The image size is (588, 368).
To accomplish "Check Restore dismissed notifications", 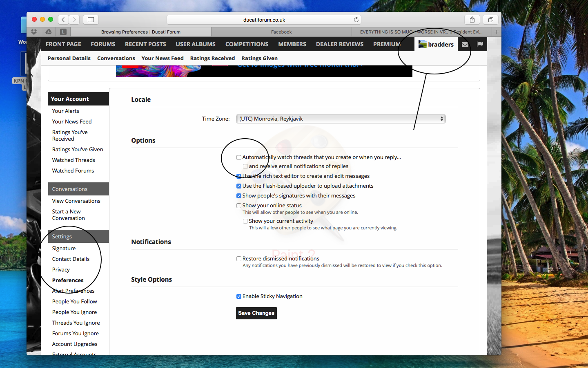I will [x=239, y=259].
